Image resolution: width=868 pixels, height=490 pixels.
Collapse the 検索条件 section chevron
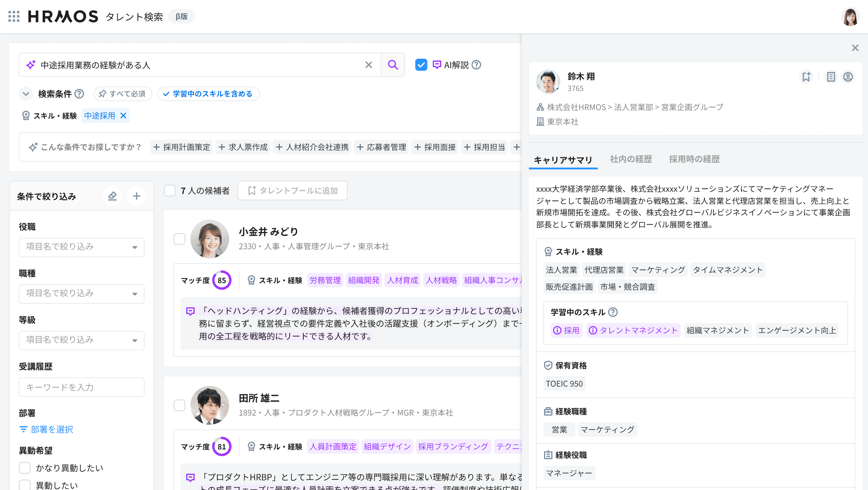(26, 94)
